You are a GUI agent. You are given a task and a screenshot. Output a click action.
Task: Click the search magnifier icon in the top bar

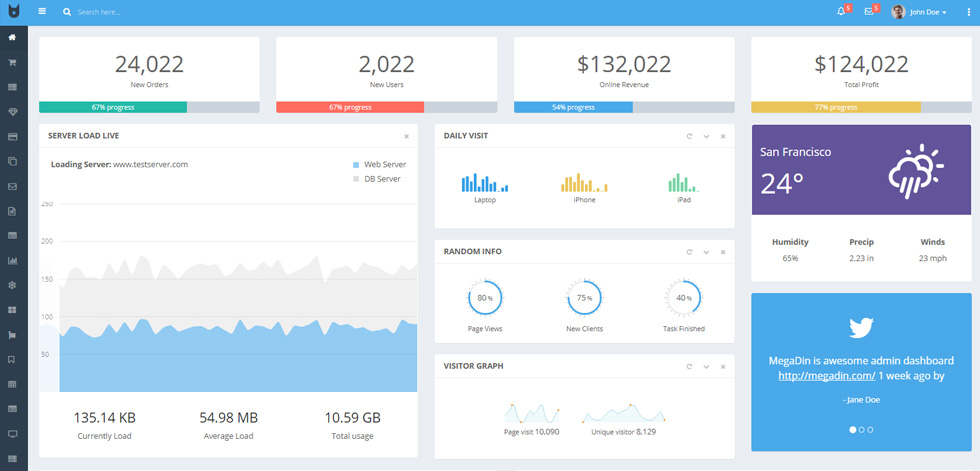point(67,12)
